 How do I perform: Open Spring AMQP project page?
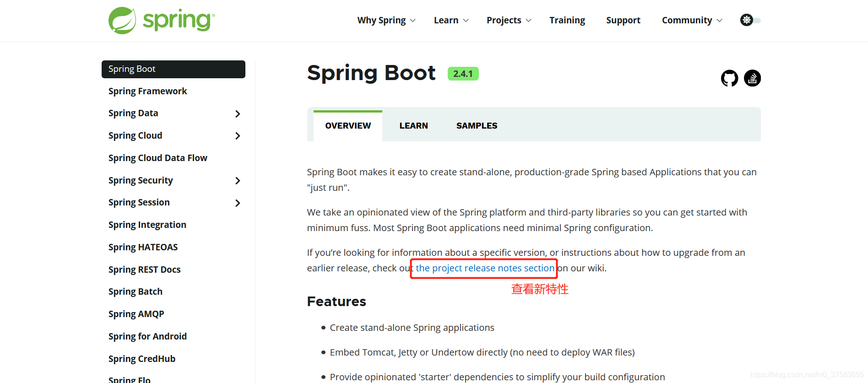click(136, 314)
